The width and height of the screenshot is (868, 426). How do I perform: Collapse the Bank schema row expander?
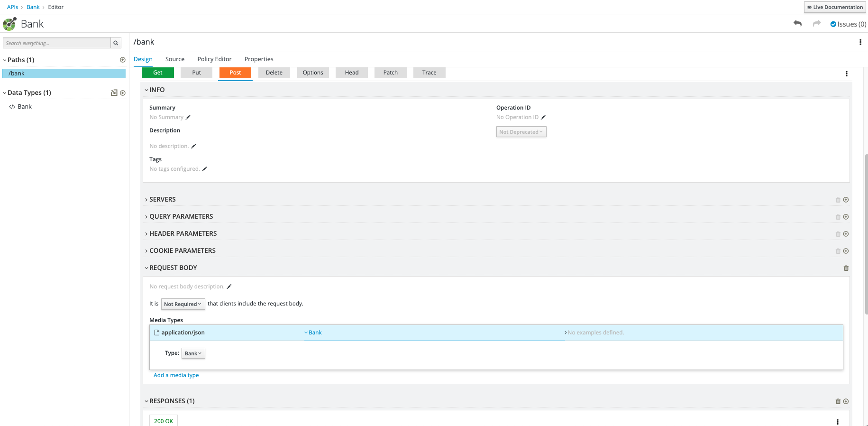click(306, 333)
